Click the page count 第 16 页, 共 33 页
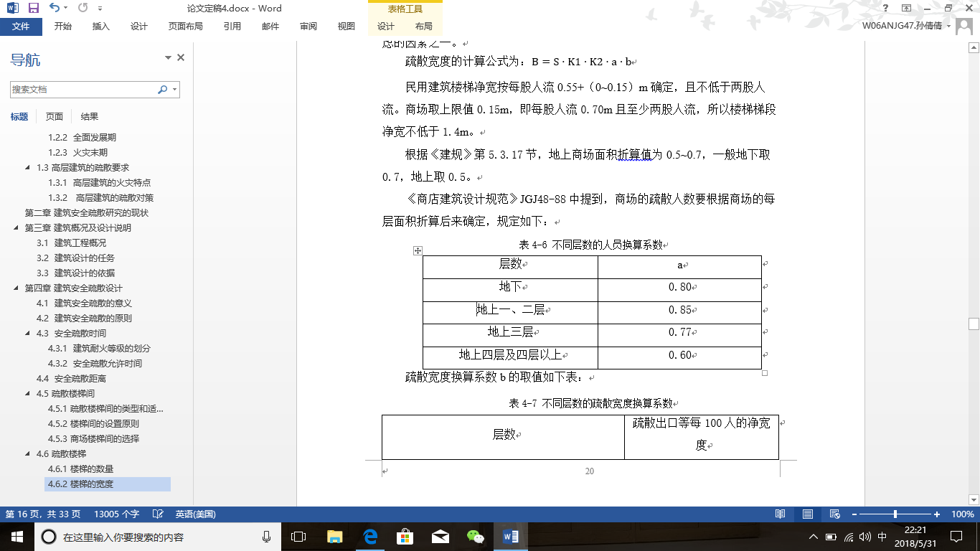This screenshot has width=980, height=551. pyautogui.click(x=43, y=514)
